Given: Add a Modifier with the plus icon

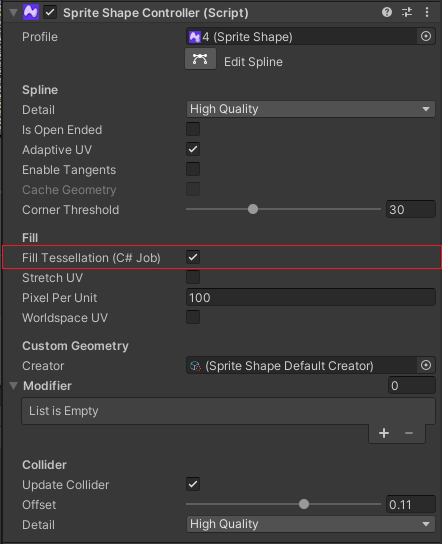Looking at the screenshot, I should 384,433.
